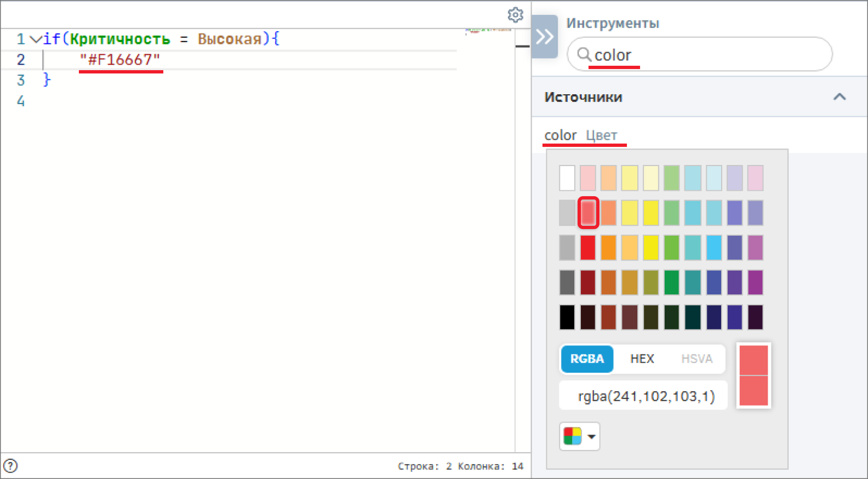Pick the dark navy swatch in bottom row
The width and height of the screenshot is (868, 479).
[x=714, y=317]
